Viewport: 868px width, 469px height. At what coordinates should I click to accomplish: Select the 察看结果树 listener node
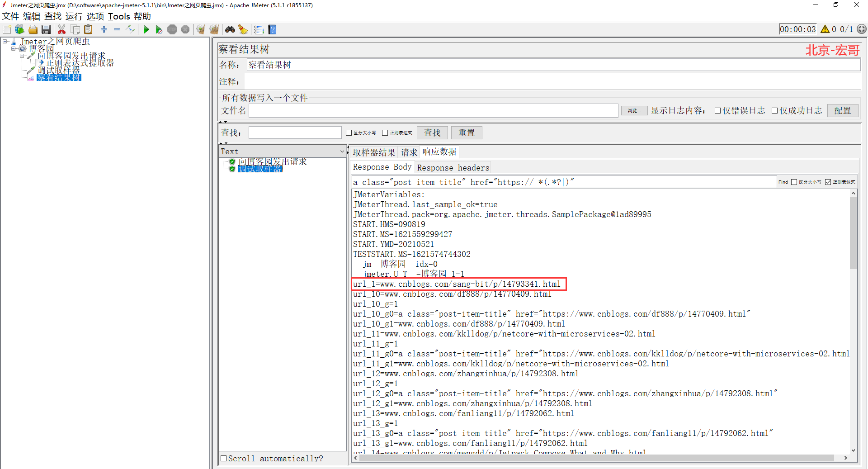[59, 77]
